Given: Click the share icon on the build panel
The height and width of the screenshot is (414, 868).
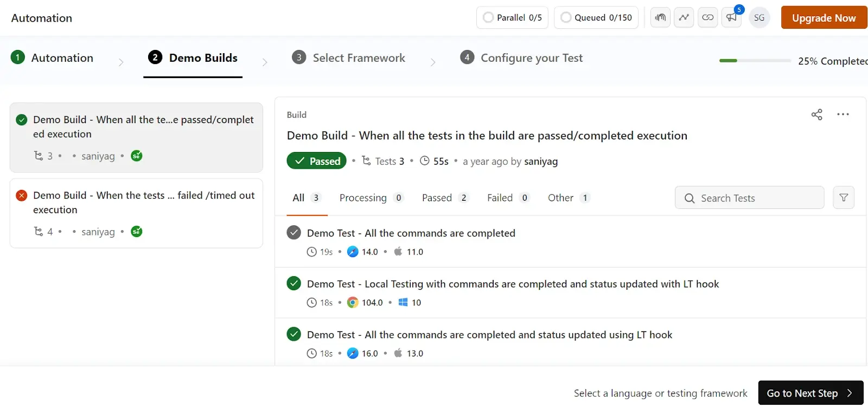Looking at the screenshot, I should click(x=816, y=114).
